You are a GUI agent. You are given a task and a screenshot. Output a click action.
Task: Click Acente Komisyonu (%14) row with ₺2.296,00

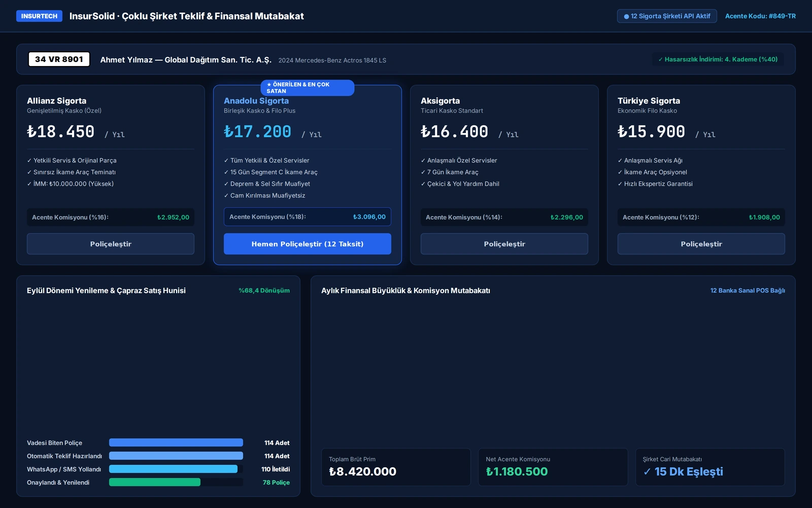coord(504,217)
